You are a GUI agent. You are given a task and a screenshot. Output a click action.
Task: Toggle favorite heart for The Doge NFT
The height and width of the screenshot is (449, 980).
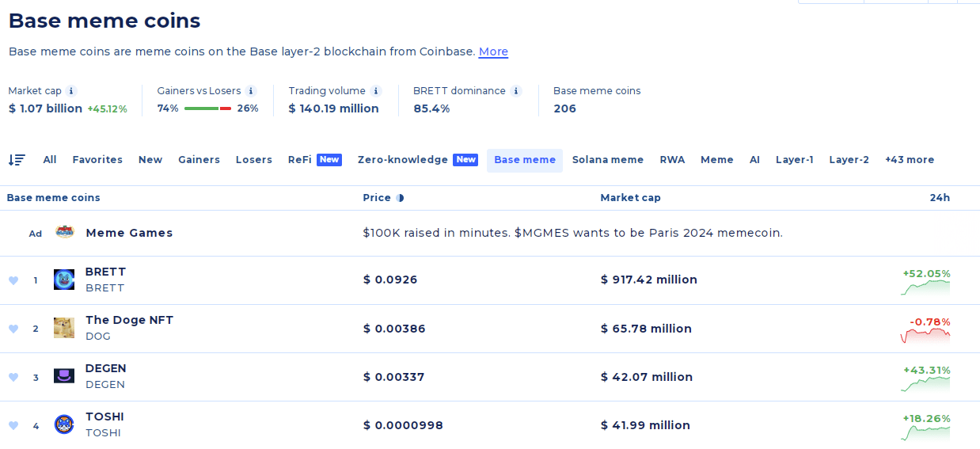pos(13,329)
